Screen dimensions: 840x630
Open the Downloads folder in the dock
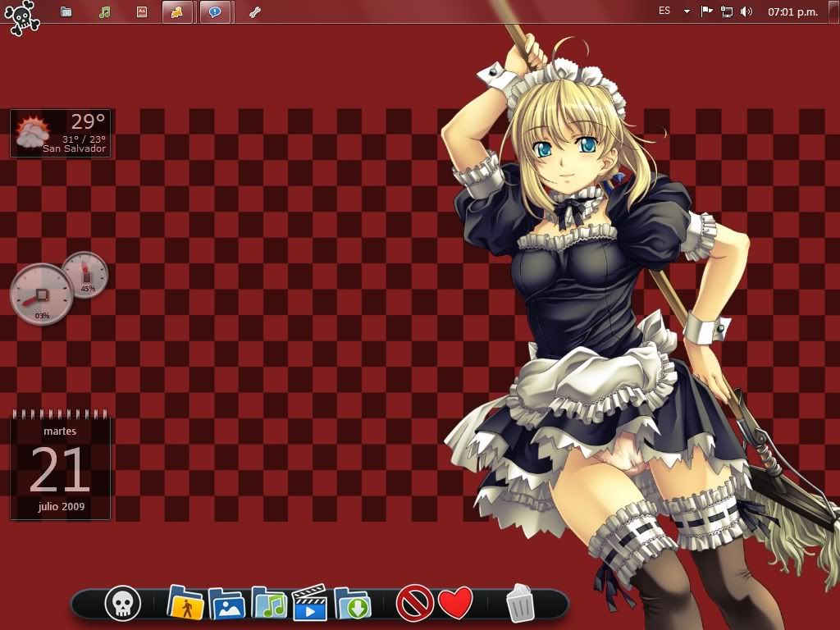pyautogui.click(x=352, y=603)
